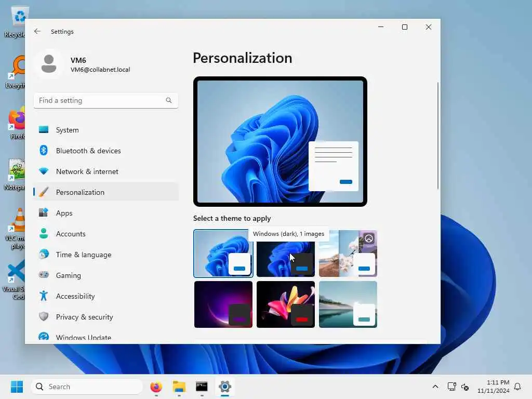Click the VLC media player desktop shortcut
This screenshot has height=399, width=532.
(15, 229)
